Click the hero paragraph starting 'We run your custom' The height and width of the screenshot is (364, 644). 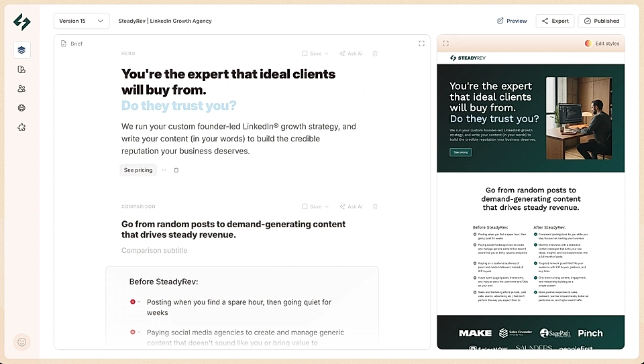[x=239, y=139]
